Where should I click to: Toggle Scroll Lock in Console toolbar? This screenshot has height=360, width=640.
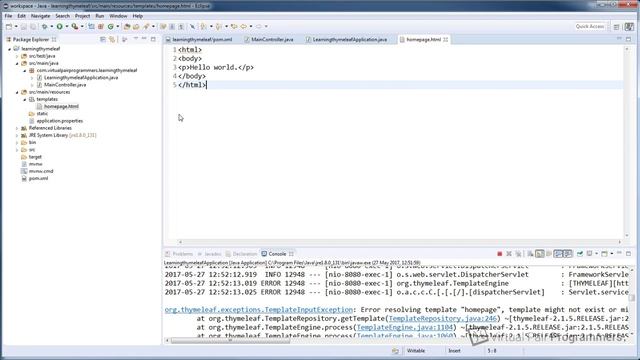pyautogui.click(x=540, y=254)
